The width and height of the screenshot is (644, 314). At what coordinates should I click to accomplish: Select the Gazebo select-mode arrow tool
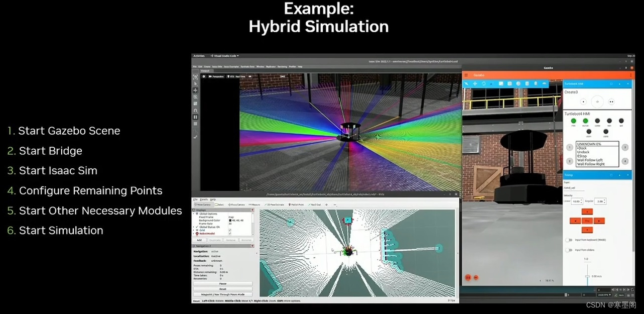(x=466, y=83)
